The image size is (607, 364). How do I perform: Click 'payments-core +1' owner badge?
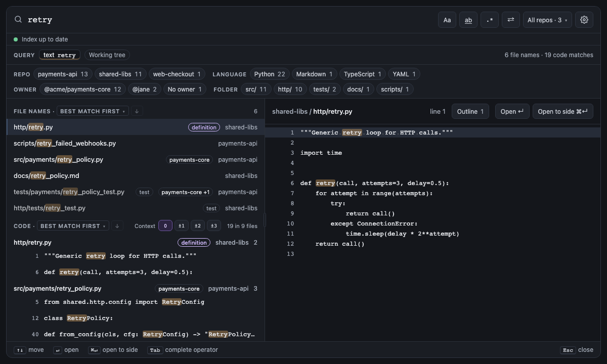coord(186,192)
